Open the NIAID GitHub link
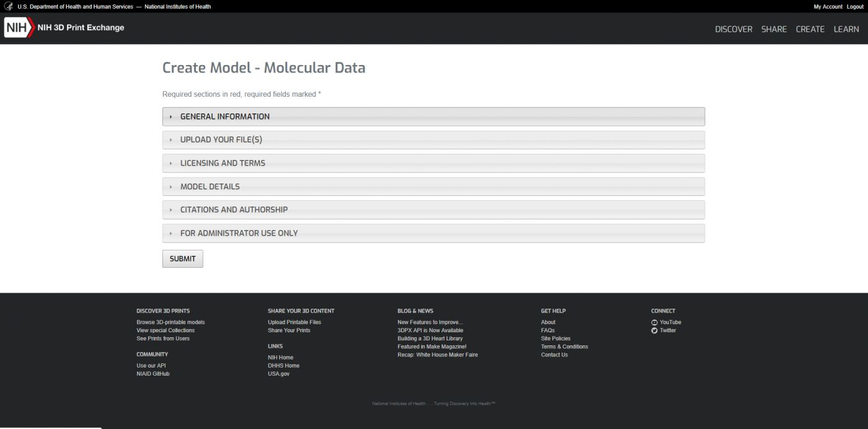 click(x=153, y=374)
